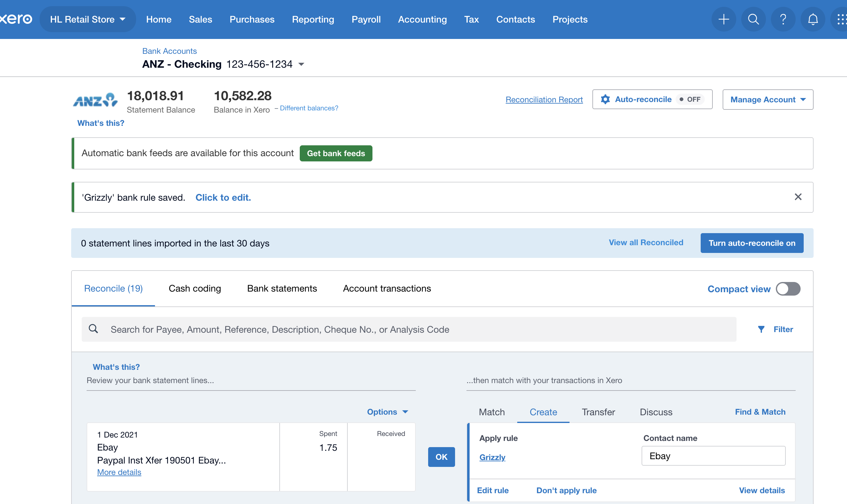The image size is (847, 504).
Task: Click the Auto-reconcile OFF status badge
Action: click(x=690, y=99)
